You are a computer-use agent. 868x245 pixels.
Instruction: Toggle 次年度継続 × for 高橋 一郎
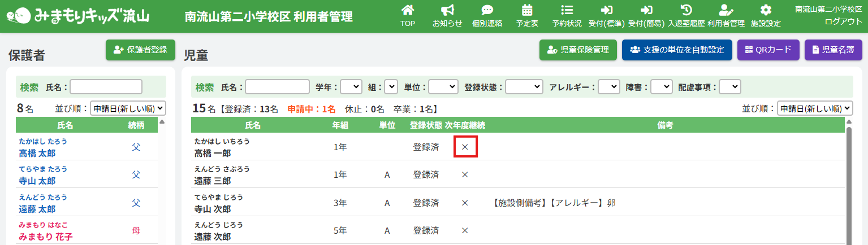coord(465,147)
